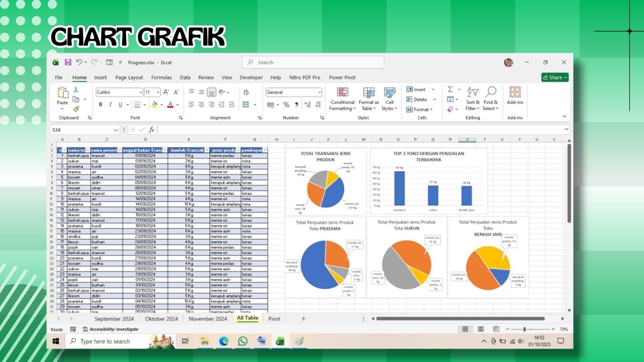Open Conditional Formatting in Styles group
The width and height of the screenshot is (644, 362).
(x=342, y=99)
